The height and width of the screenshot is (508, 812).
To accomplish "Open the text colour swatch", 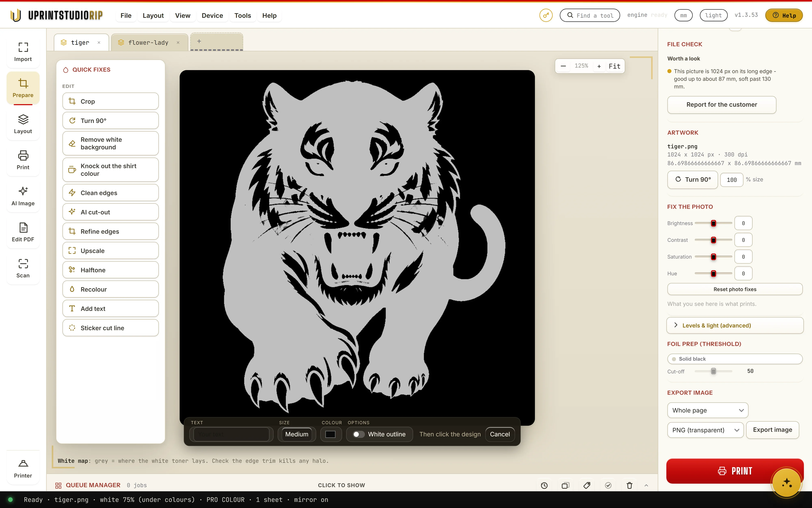I will (x=330, y=434).
